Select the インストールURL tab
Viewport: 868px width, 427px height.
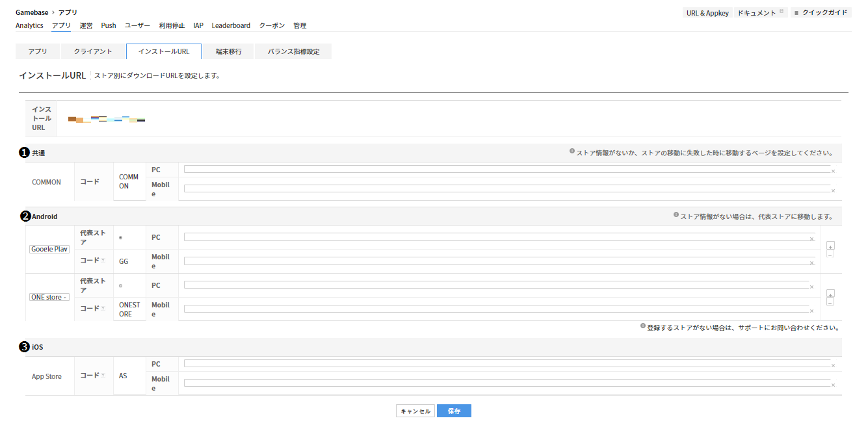164,51
